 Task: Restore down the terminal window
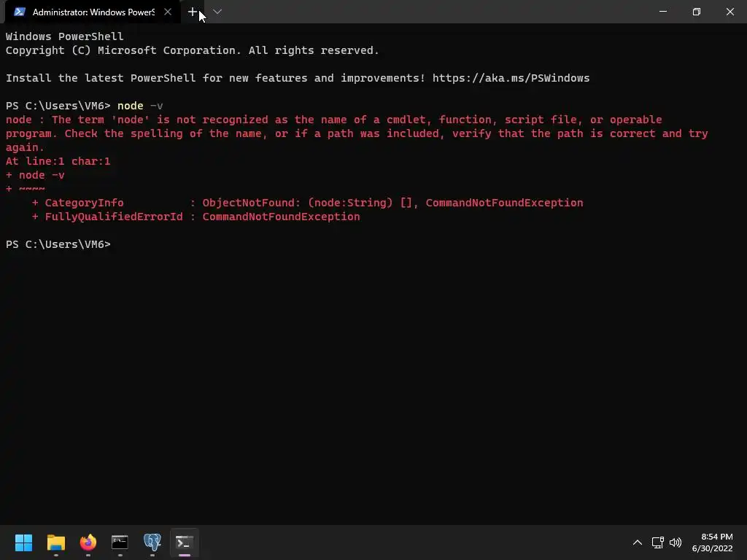pos(697,12)
